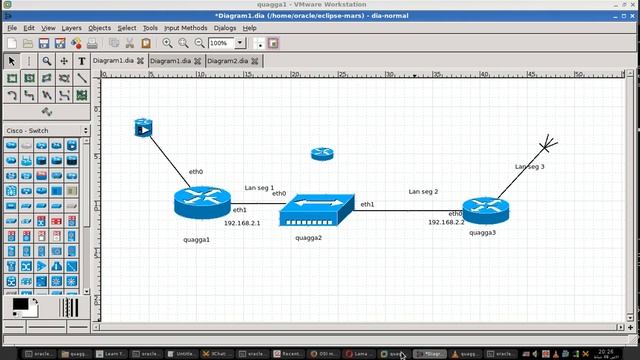Click the black foreground color swatch
This screenshot has height=360, width=640.
20,304
